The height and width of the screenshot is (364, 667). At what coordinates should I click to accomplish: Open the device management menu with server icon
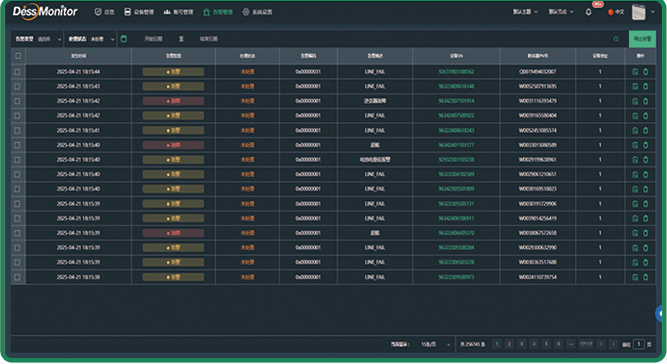coord(139,12)
